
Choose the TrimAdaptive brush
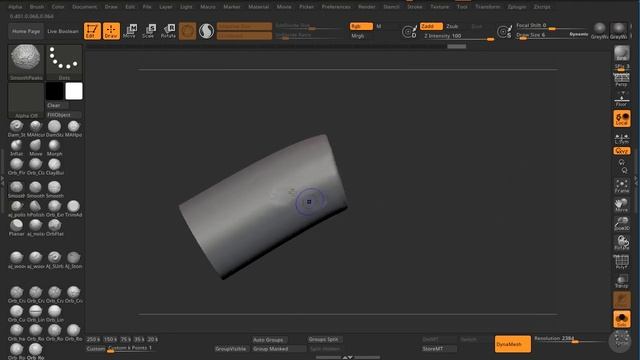click(x=73, y=209)
